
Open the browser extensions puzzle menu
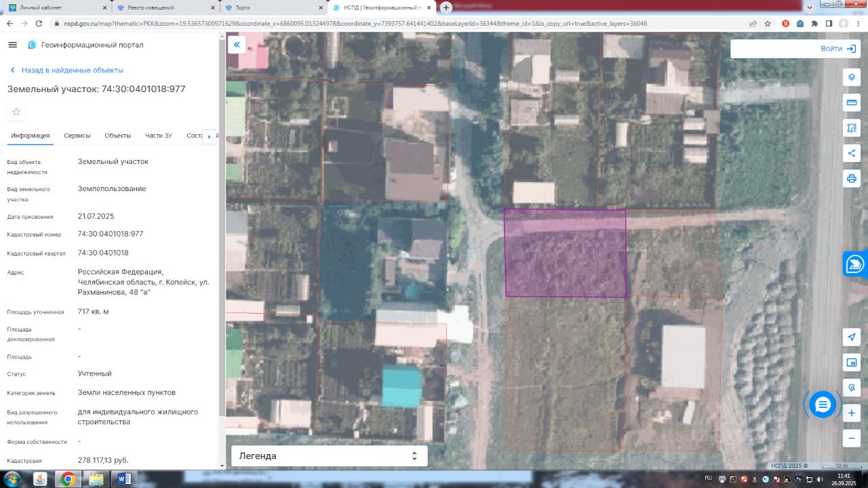tap(814, 23)
